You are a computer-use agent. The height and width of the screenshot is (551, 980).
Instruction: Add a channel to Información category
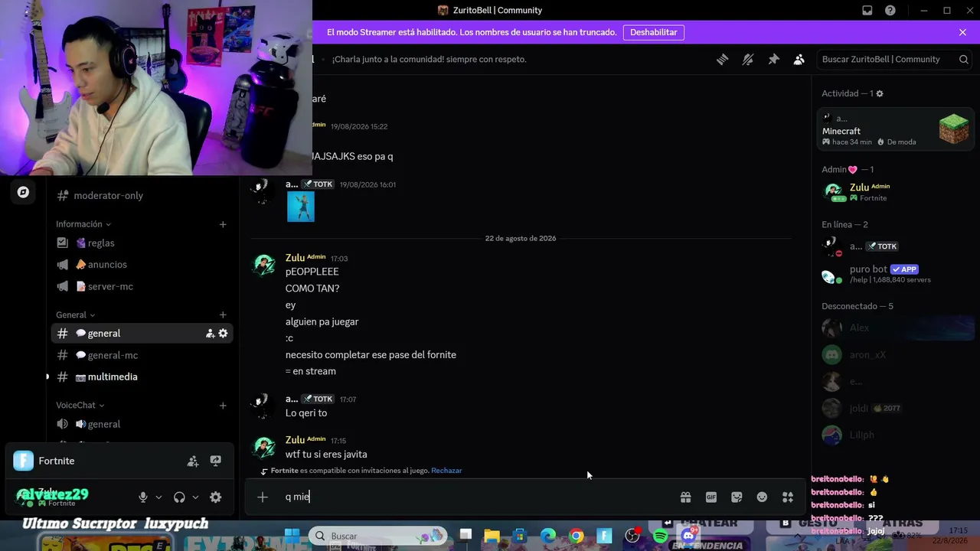click(x=223, y=224)
